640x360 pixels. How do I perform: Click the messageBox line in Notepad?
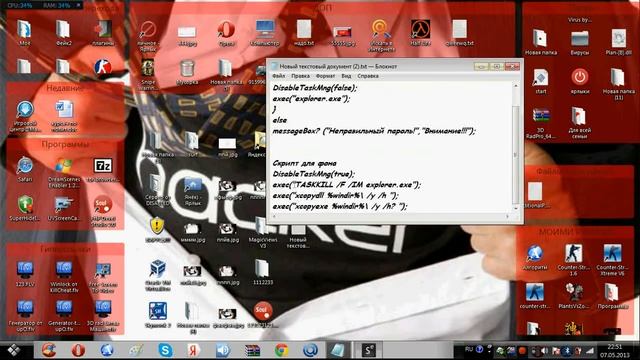coord(374,131)
